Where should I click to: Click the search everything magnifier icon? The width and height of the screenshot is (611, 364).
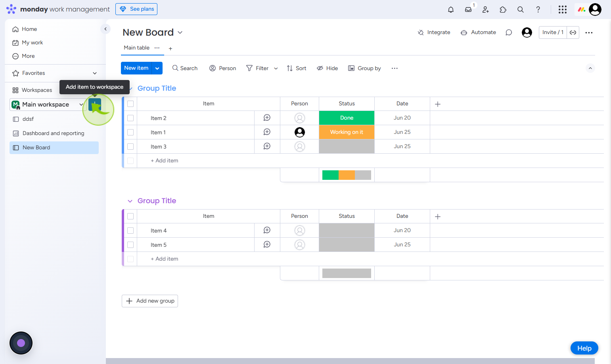click(521, 10)
